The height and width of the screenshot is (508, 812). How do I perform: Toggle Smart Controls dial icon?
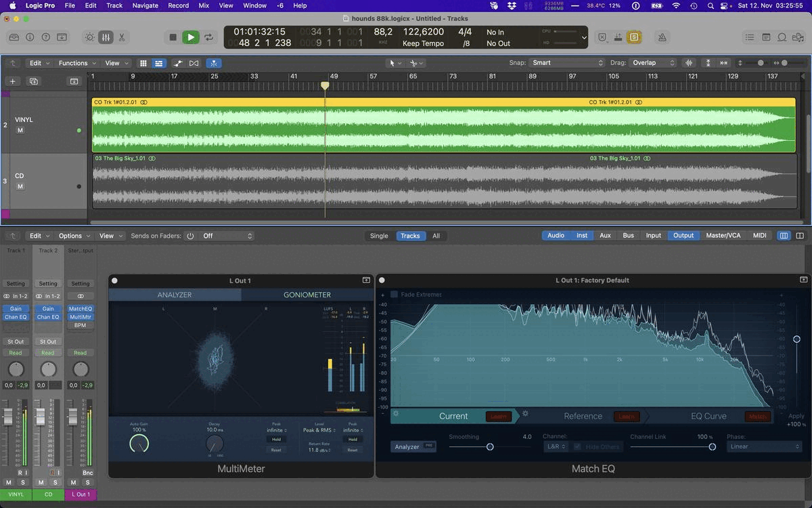click(90, 37)
